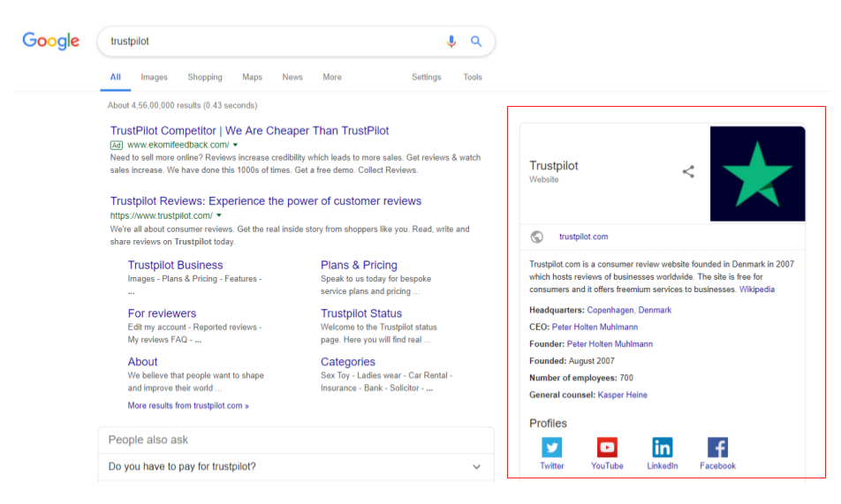Open the Twitter profile icon
This screenshot has height=504, width=841.
(552, 448)
